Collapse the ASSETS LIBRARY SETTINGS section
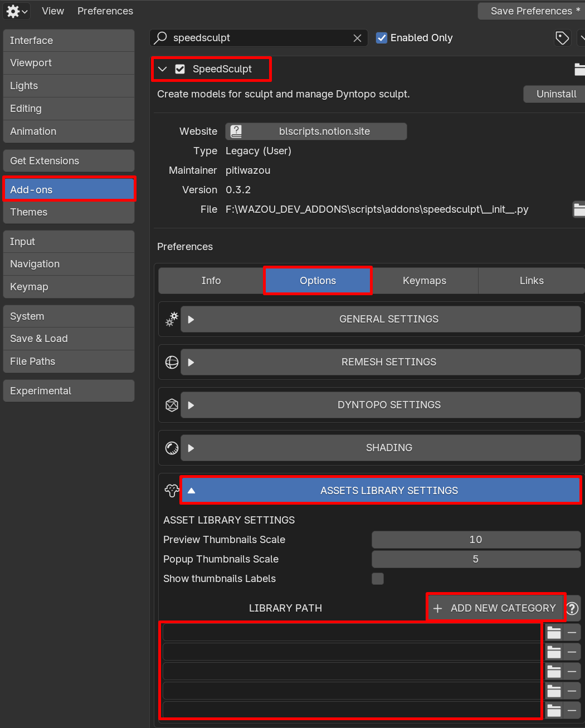 pyautogui.click(x=381, y=491)
